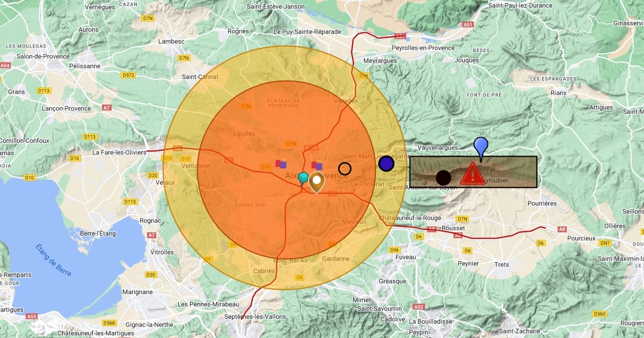The height and width of the screenshot is (338, 644).
Task: Click the D96 shield near Fuveau
Action: [x=394, y=250]
